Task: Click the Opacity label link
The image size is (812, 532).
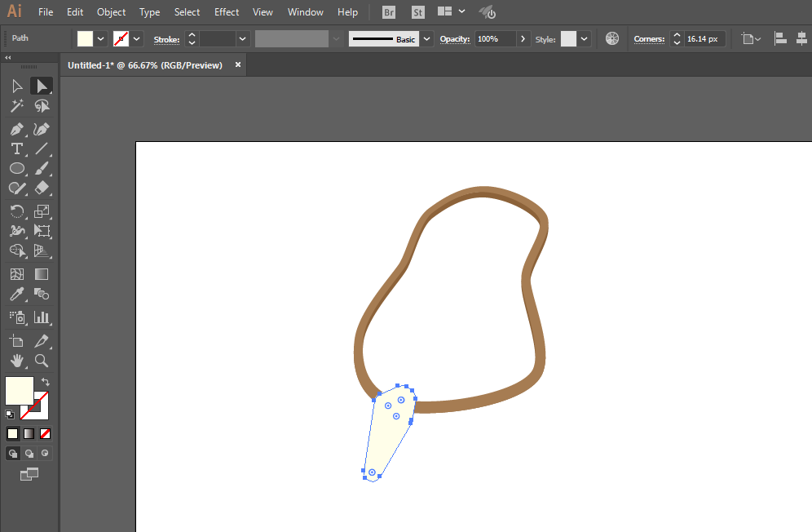Action: click(455, 39)
